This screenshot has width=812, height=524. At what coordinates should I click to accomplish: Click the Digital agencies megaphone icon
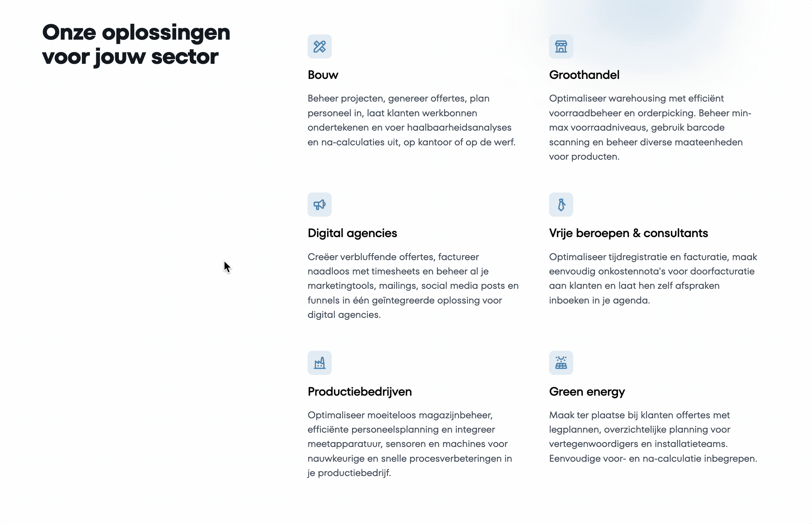(320, 205)
